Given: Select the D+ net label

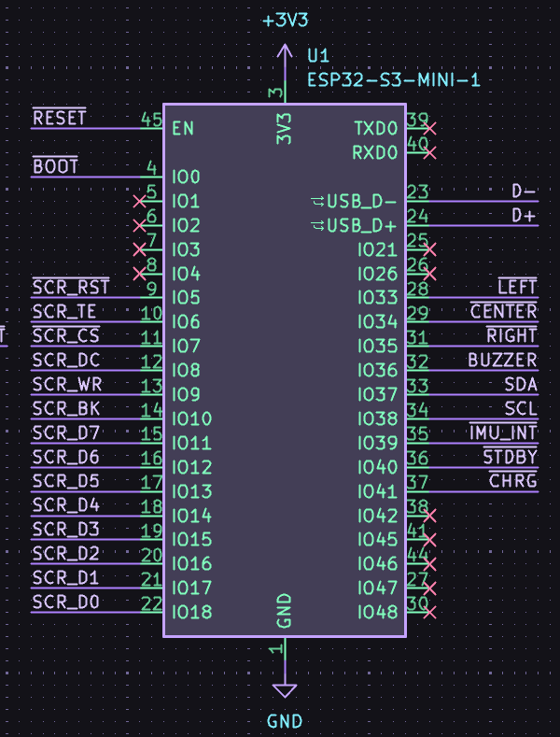Looking at the screenshot, I should pyautogui.click(x=524, y=216).
